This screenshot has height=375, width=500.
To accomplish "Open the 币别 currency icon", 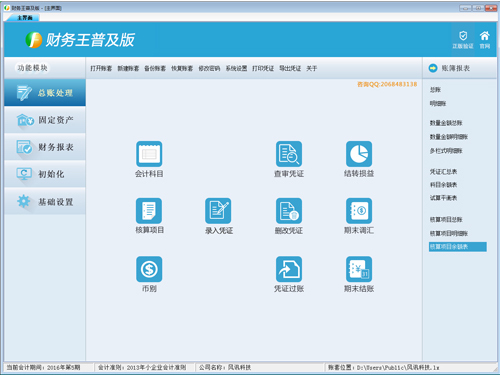I will click(149, 269).
